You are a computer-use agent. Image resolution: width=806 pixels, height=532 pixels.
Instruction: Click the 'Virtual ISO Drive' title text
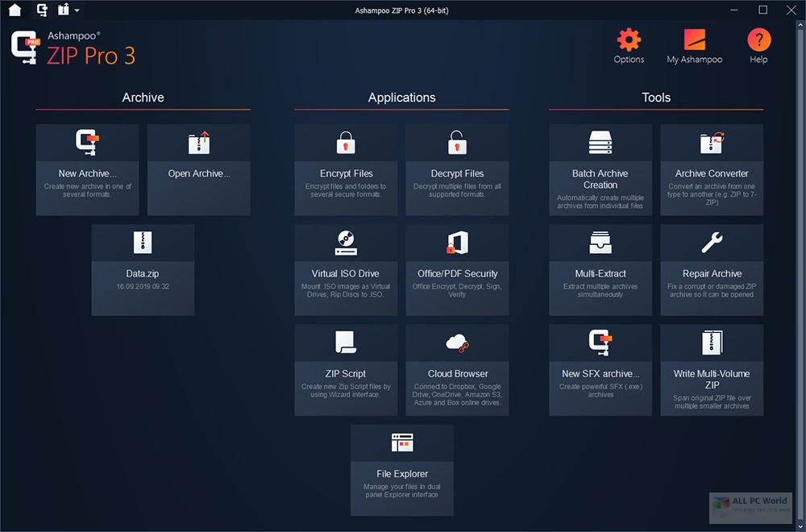tap(346, 274)
